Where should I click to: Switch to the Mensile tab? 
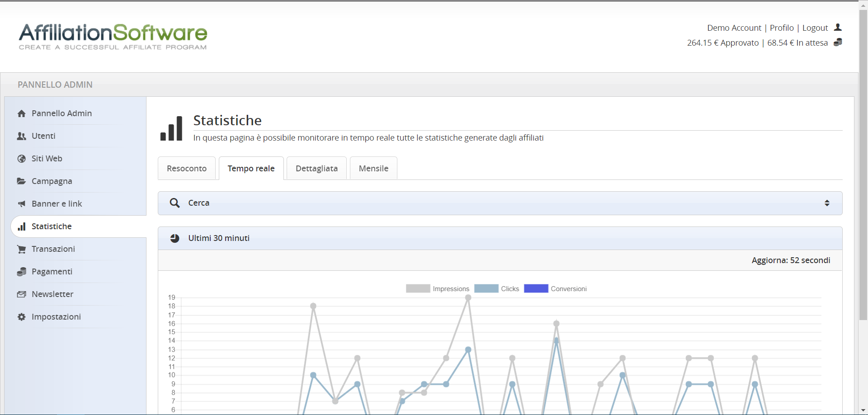[x=373, y=168]
